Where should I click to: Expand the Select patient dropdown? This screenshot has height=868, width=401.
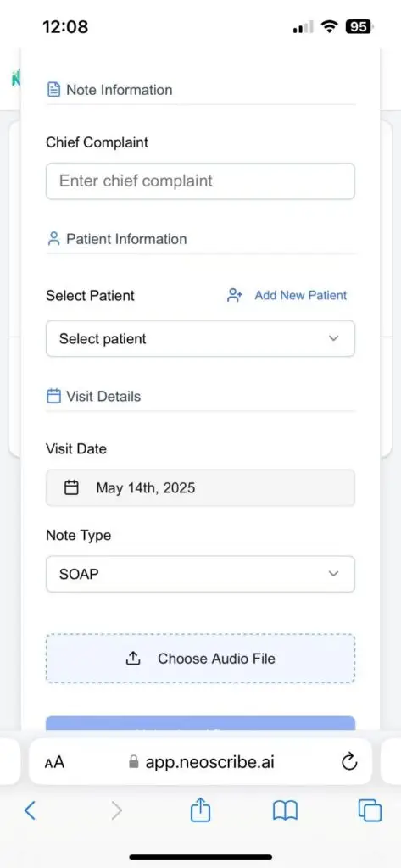point(200,338)
